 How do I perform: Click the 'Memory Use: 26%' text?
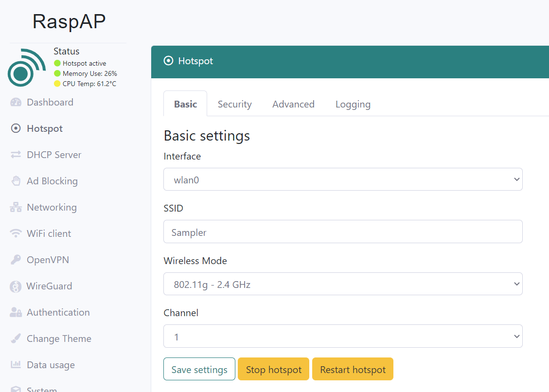tap(89, 73)
